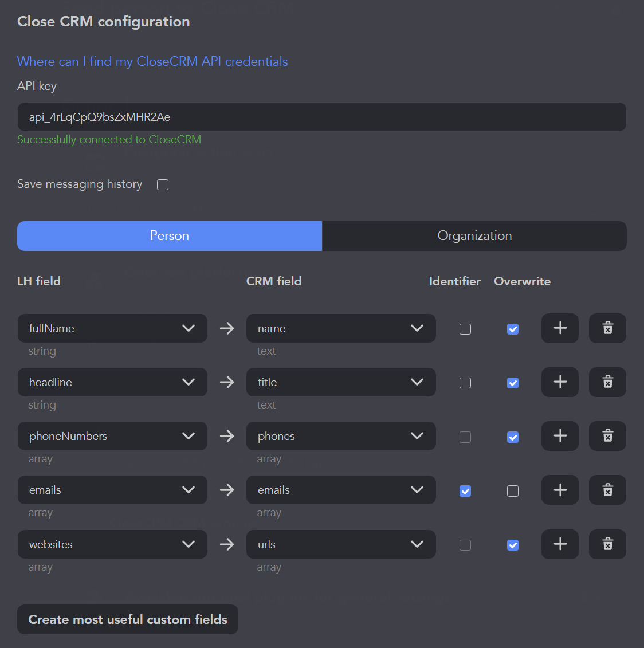This screenshot has height=648, width=644.
Task: Uncheck Overwrite for the fullName row
Action: pos(513,329)
